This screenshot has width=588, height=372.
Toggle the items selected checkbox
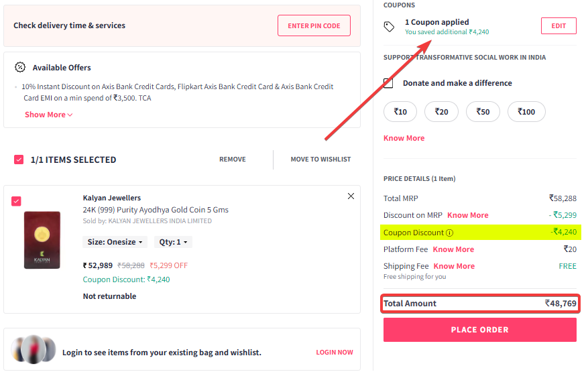[x=19, y=160]
